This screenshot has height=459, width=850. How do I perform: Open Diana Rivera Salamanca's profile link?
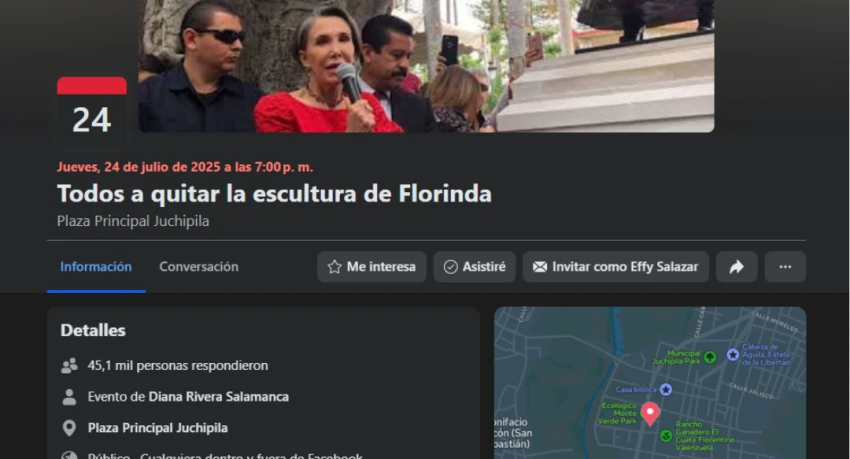coord(218,397)
